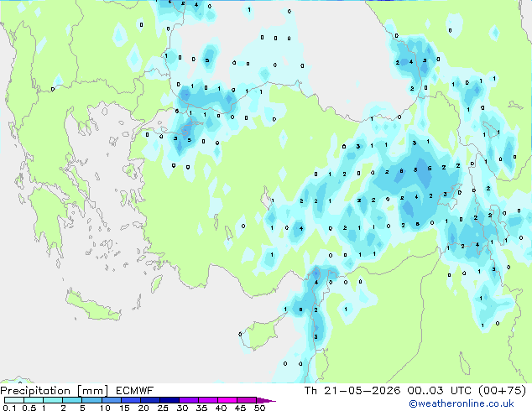Click the '00..03 UTC' time range text

pos(440,391)
